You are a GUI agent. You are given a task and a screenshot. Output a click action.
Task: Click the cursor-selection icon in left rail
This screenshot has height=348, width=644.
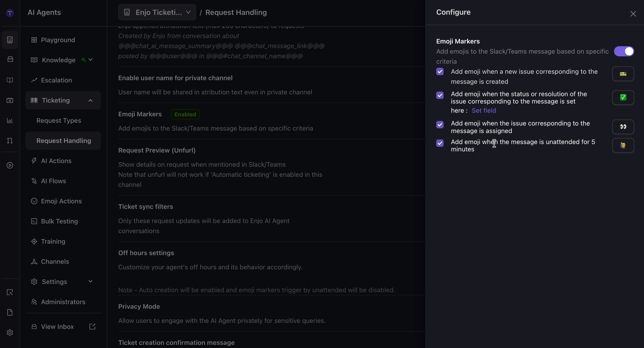pos(10,292)
